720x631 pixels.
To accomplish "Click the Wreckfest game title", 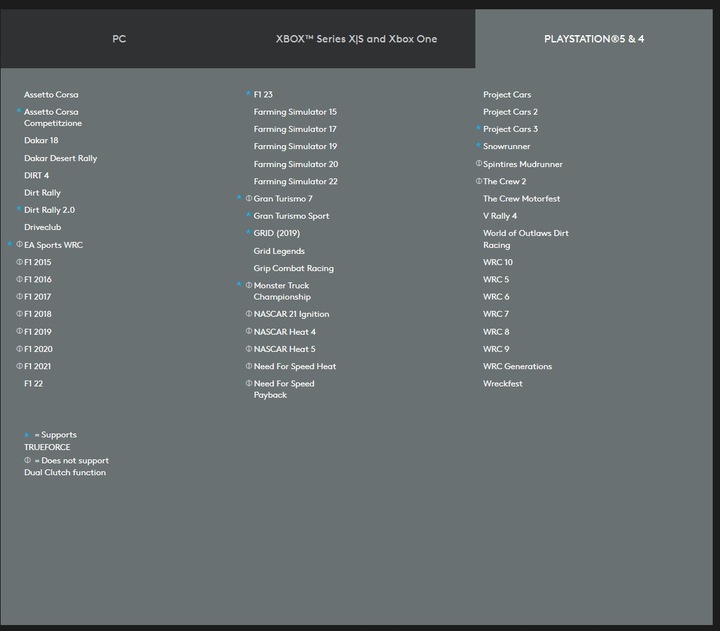I will coord(502,384).
